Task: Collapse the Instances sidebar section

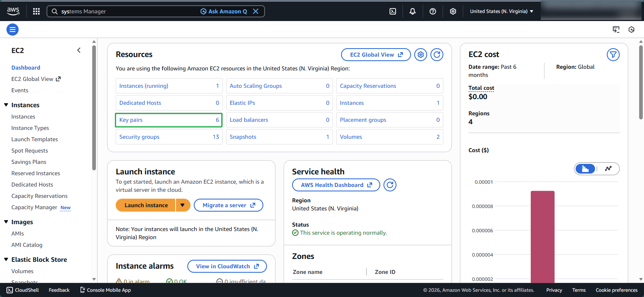Action: tap(6, 105)
